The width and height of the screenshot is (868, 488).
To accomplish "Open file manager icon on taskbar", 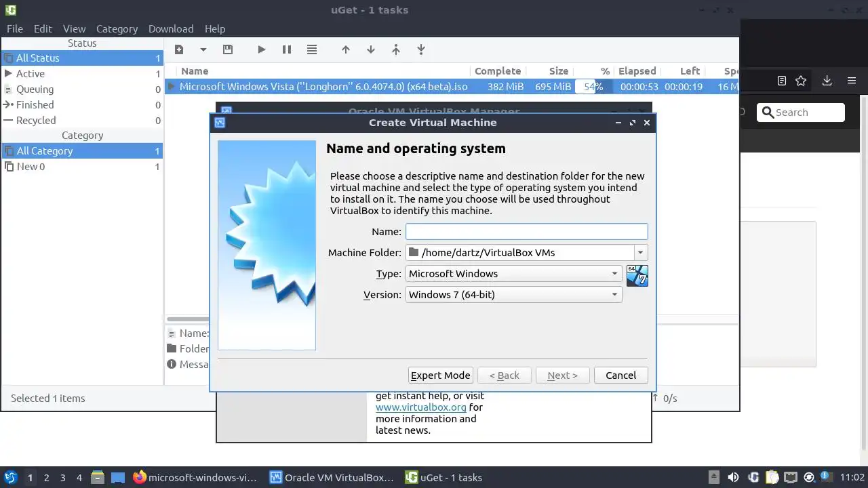I will [x=98, y=477].
